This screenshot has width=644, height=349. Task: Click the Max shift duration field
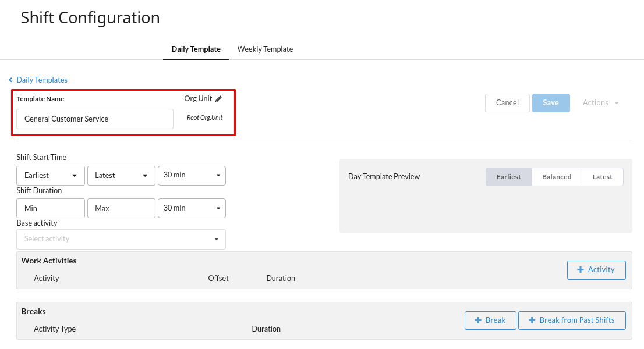[x=121, y=208]
